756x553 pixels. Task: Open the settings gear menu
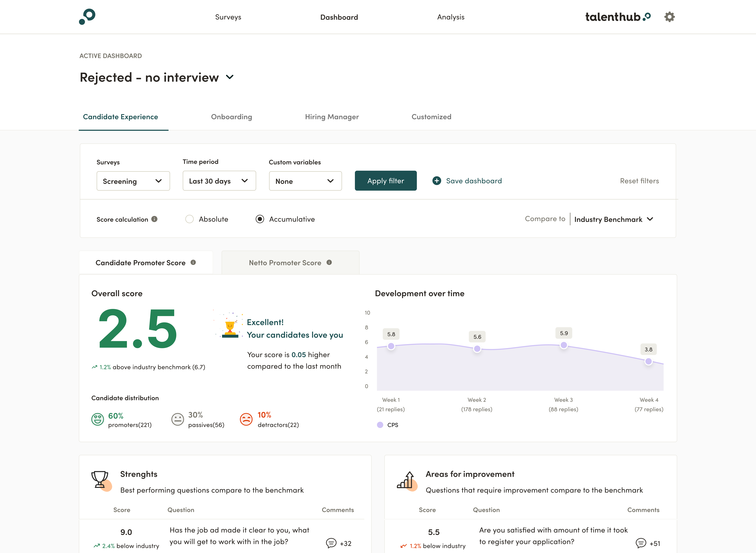(x=670, y=16)
